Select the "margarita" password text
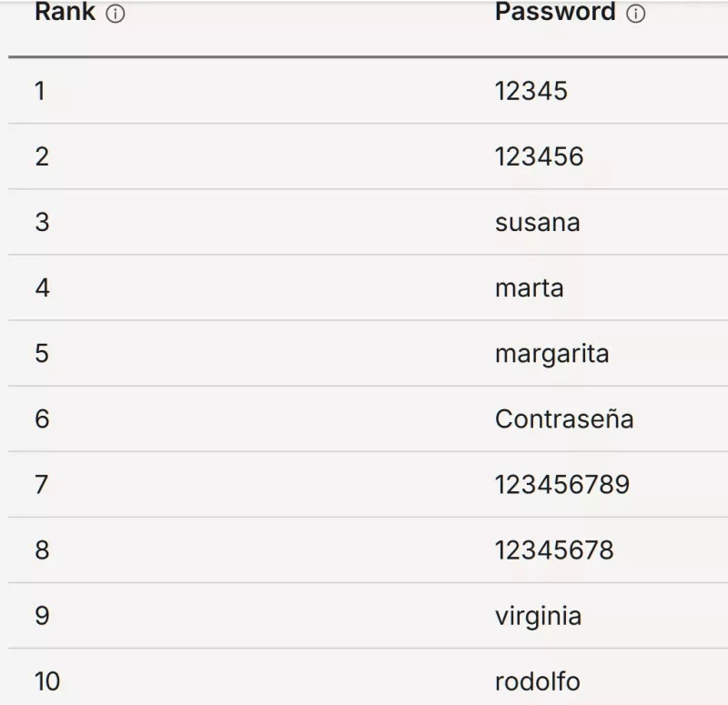This screenshot has height=705, width=728. pos(551,353)
